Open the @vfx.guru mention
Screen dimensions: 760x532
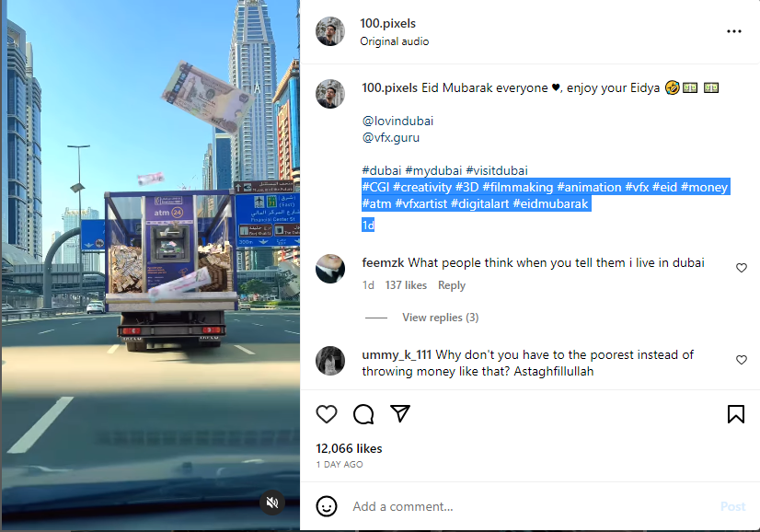click(391, 138)
